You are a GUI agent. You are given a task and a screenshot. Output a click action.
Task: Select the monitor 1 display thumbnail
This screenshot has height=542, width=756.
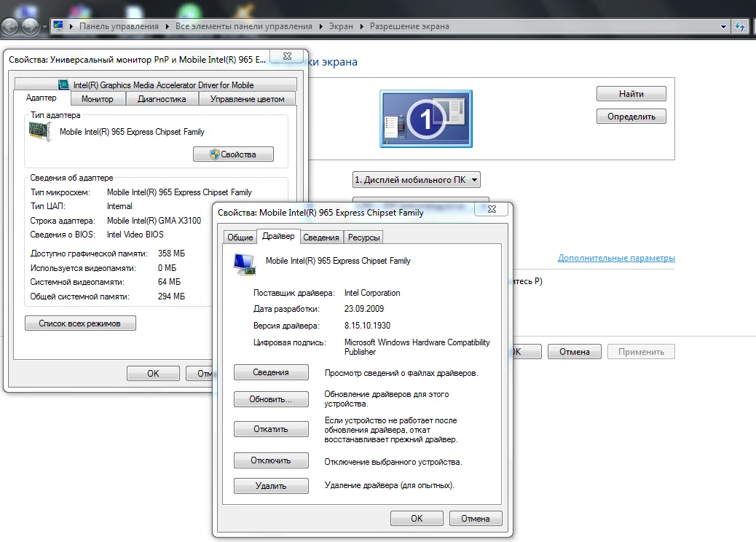(x=426, y=119)
